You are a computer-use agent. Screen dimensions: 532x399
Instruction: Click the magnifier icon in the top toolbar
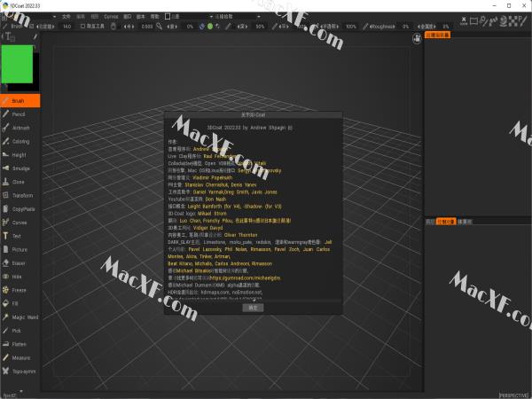pos(159,26)
